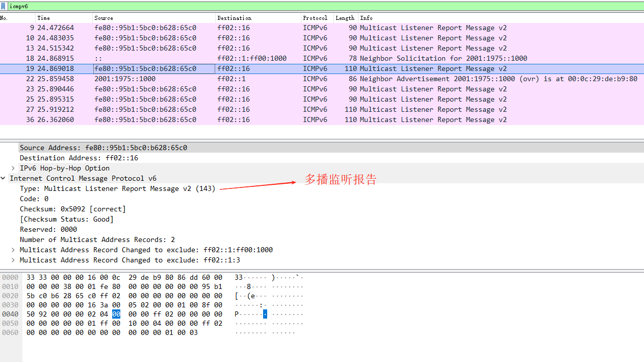This screenshot has width=644, height=362.
Task: Click highlighted ASCII character in row 0040
Action: [265, 314]
